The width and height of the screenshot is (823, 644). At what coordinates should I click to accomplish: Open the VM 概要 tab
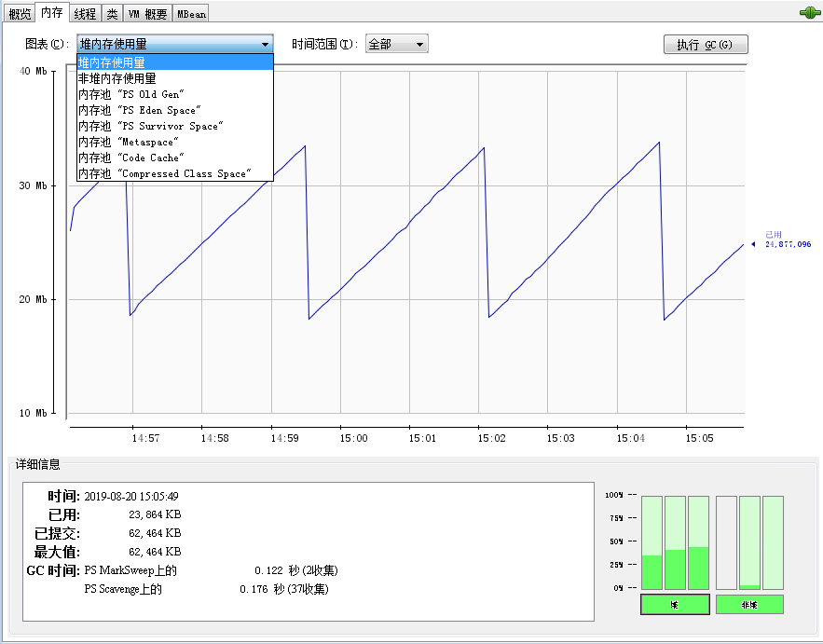click(x=147, y=13)
